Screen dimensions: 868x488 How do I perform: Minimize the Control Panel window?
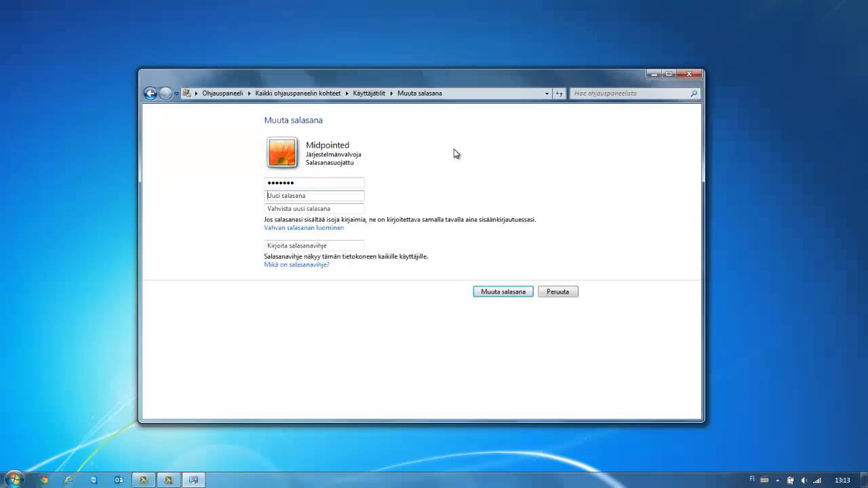(x=653, y=73)
